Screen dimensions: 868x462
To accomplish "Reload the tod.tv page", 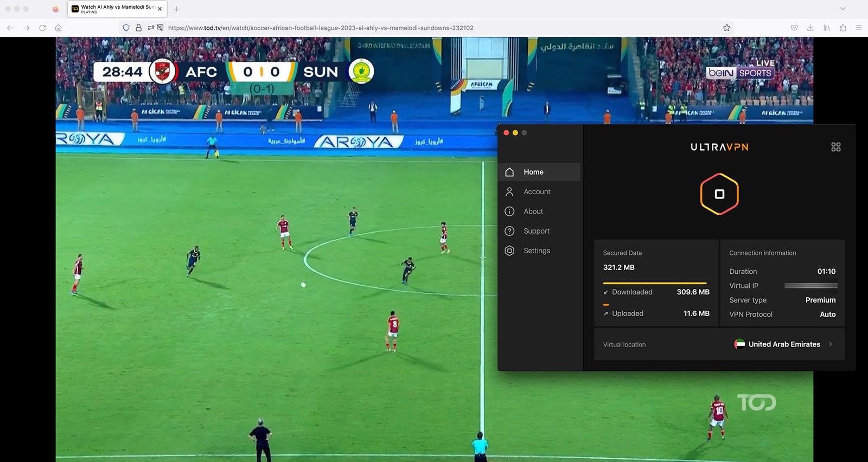I will (x=42, y=28).
